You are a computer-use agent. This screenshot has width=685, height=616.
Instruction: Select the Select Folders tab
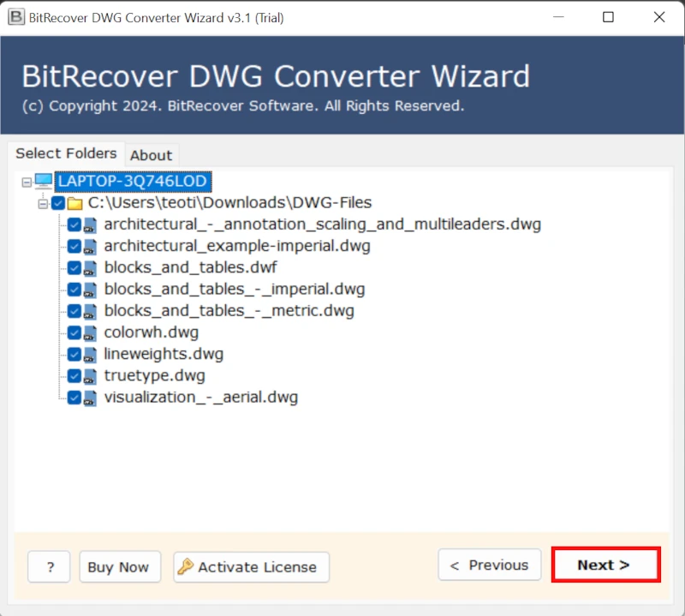click(x=66, y=153)
